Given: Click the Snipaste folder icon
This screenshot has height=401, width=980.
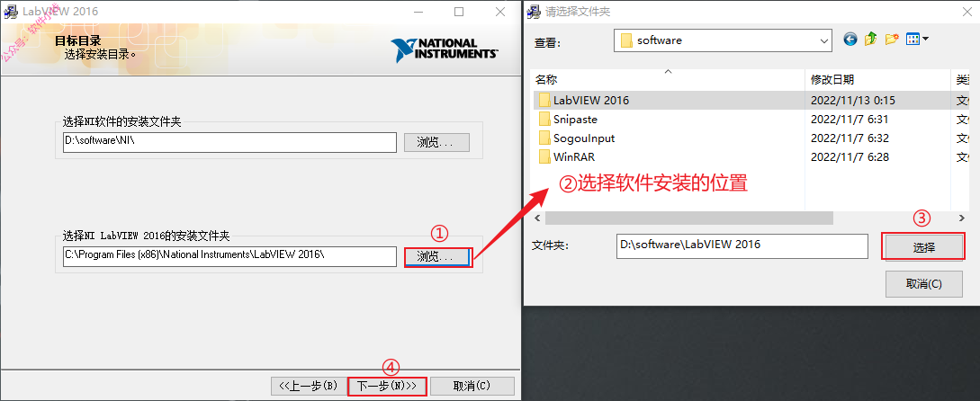Looking at the screenshot, I should (x=544, y=119).
